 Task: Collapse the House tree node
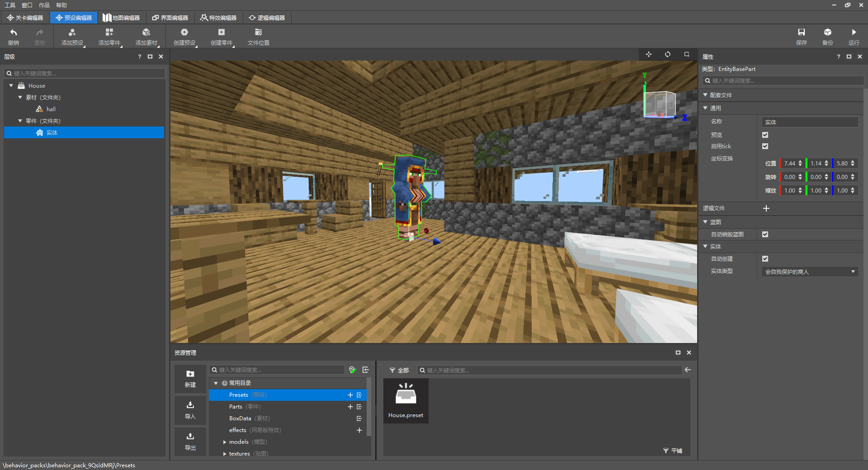pos(11,85)
